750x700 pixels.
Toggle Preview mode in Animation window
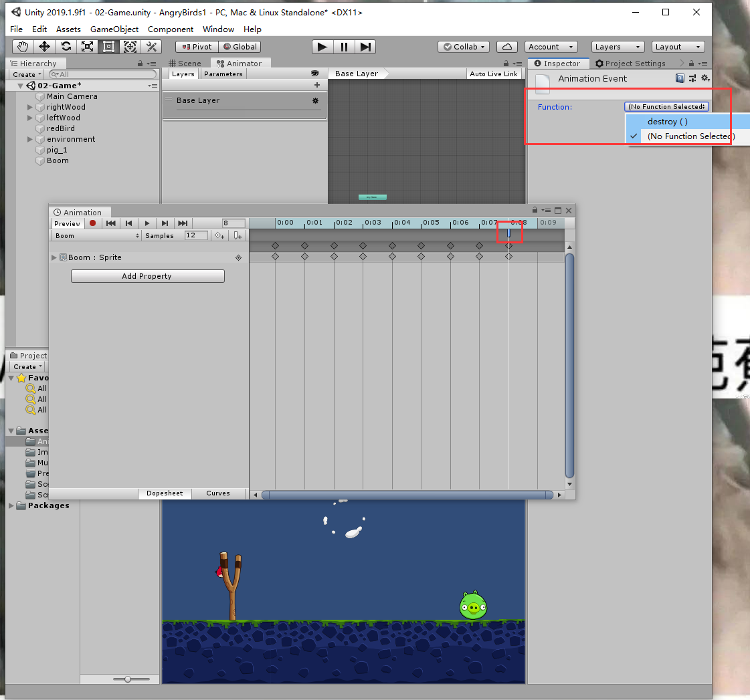click(68, 223)
